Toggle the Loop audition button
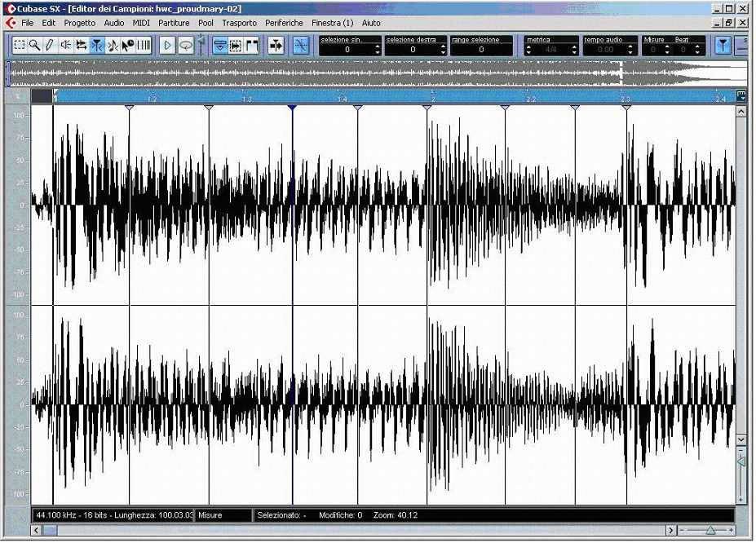The height and width of the screenshot is (543, 756). pyautogui.click(x=185, y=46)
